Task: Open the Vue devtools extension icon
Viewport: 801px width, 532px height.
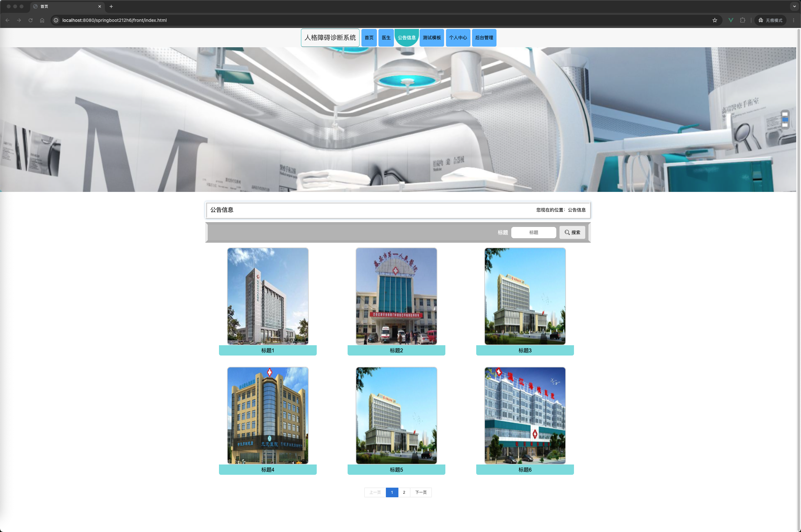Action: [x=731, y=20]
